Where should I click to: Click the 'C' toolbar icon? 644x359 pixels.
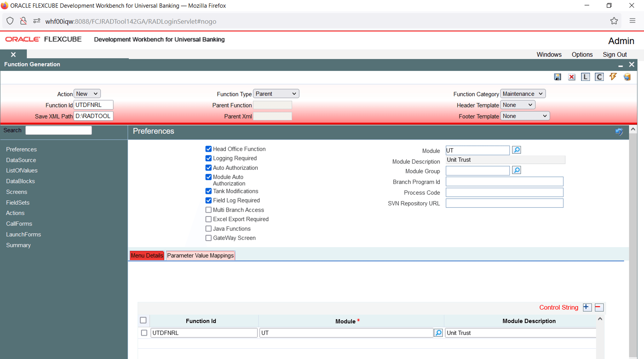[x=599, y=77]
